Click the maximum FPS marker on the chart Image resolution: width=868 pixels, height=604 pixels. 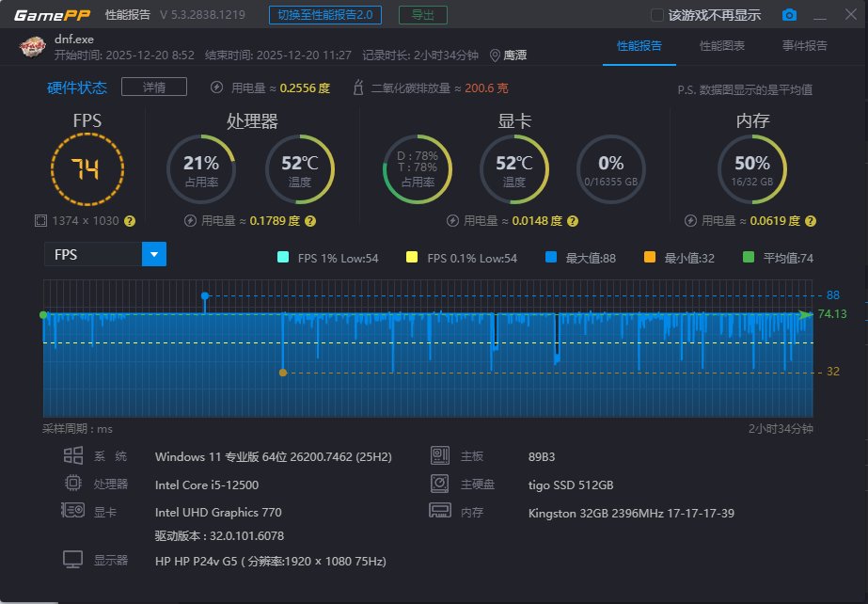[x=206, y=295]
